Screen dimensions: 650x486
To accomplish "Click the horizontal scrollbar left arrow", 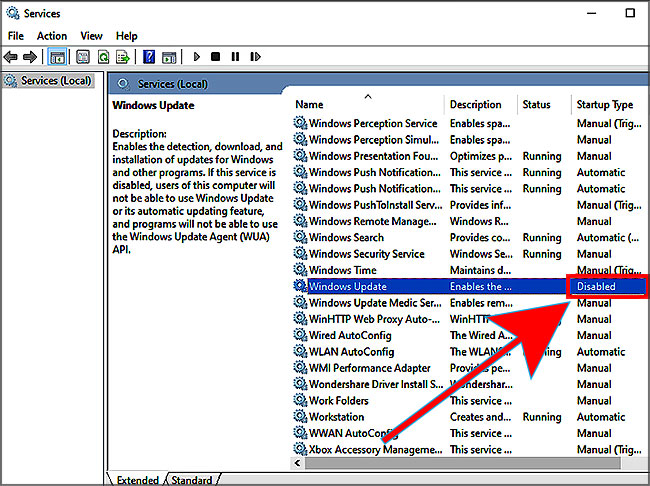I will point(297,463).
